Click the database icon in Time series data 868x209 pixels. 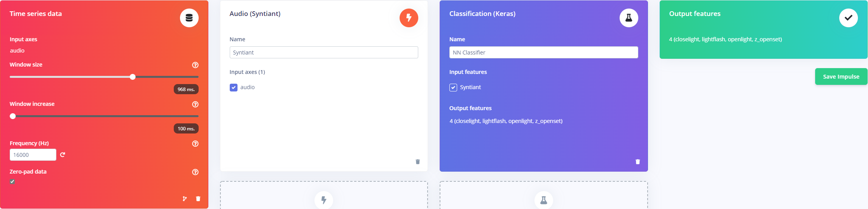[189, 18]
